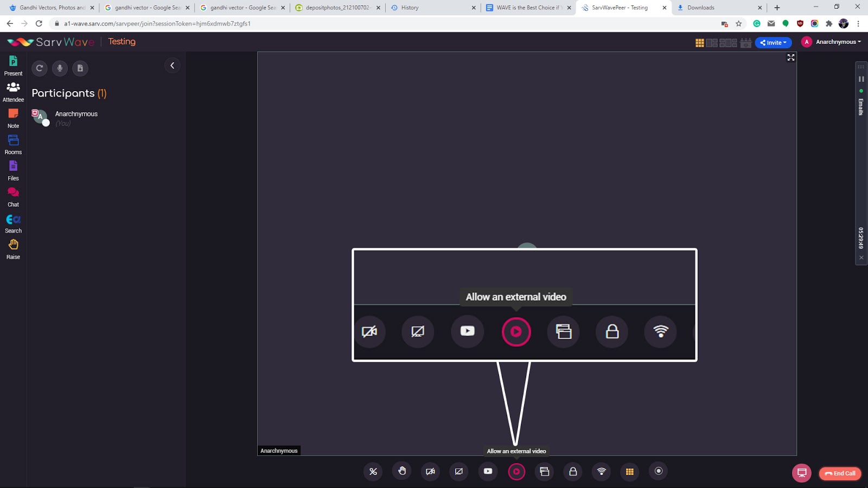Screen dimensions: 868x488
Task: Open the Present panel in sidebar
Action: click(x=13, y=66)
